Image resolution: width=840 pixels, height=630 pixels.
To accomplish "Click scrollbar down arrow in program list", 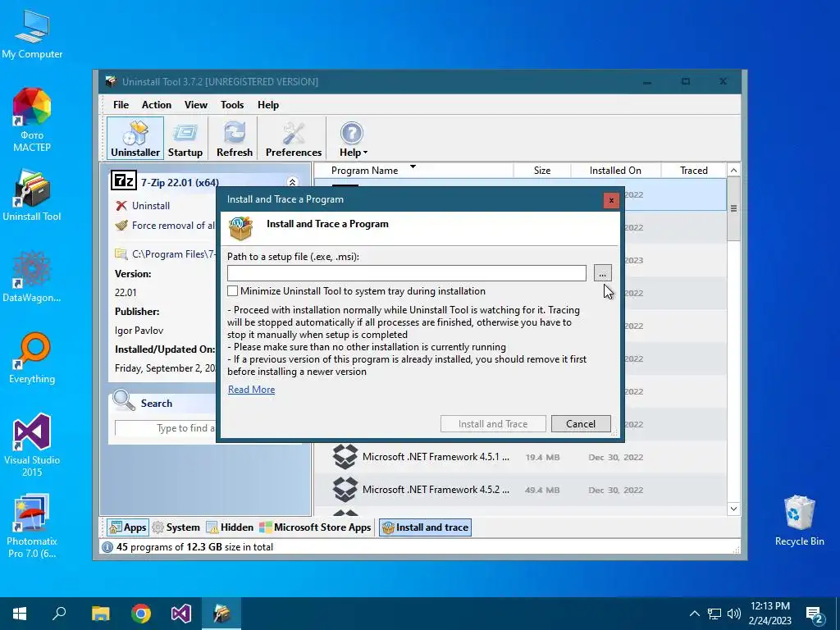I will pos(733,509).
